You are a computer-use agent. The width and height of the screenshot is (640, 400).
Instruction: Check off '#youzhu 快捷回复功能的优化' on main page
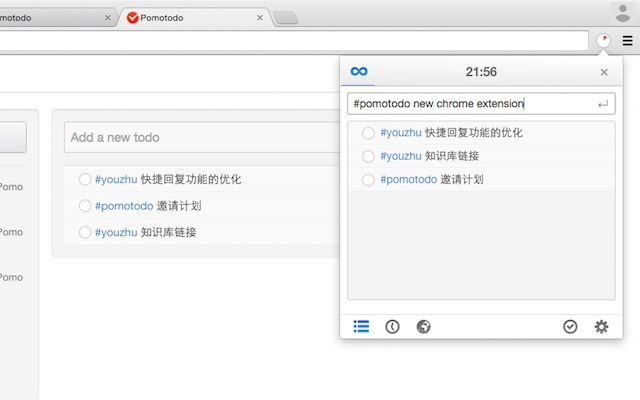84,179
